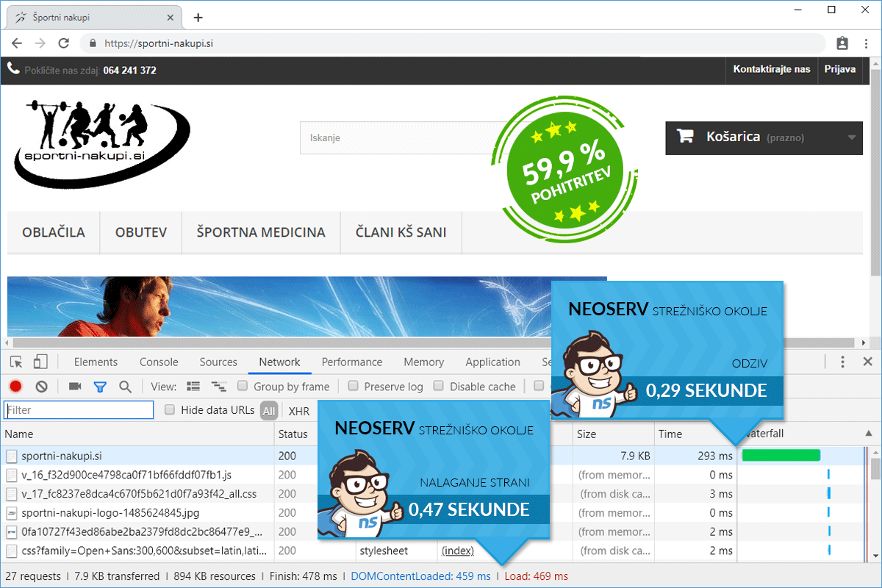Clear the network log with the clear icon
Image resolution: width=882 pixels, height=588 pixels.
tap(42, 387)
